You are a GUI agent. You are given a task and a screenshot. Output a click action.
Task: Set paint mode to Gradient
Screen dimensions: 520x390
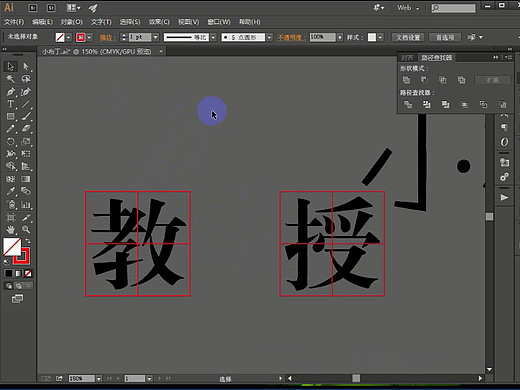coord(18,274)
